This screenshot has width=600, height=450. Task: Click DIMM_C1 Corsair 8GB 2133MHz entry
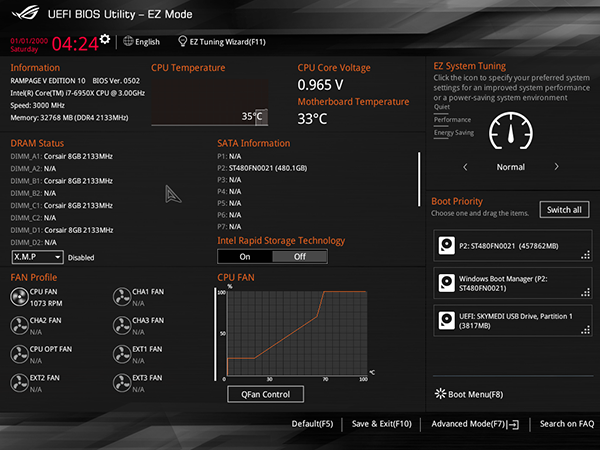pyautogui.click(x=62, y=205)
